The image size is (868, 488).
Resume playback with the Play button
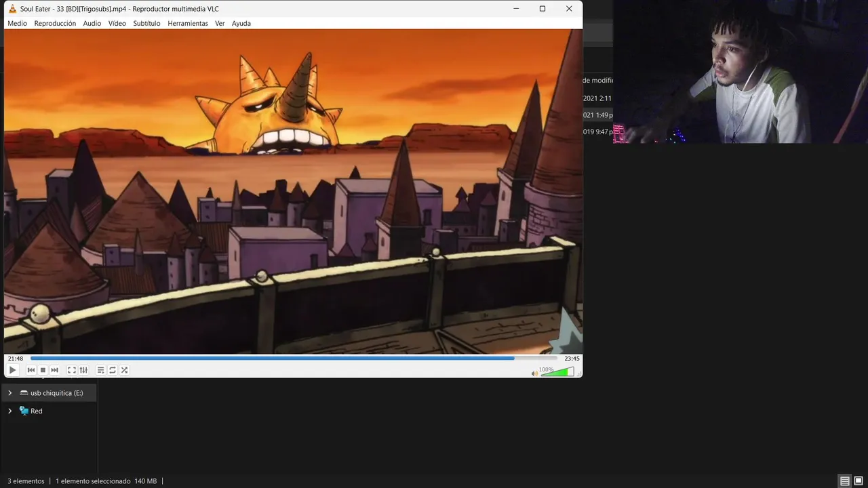pos(12,370)
